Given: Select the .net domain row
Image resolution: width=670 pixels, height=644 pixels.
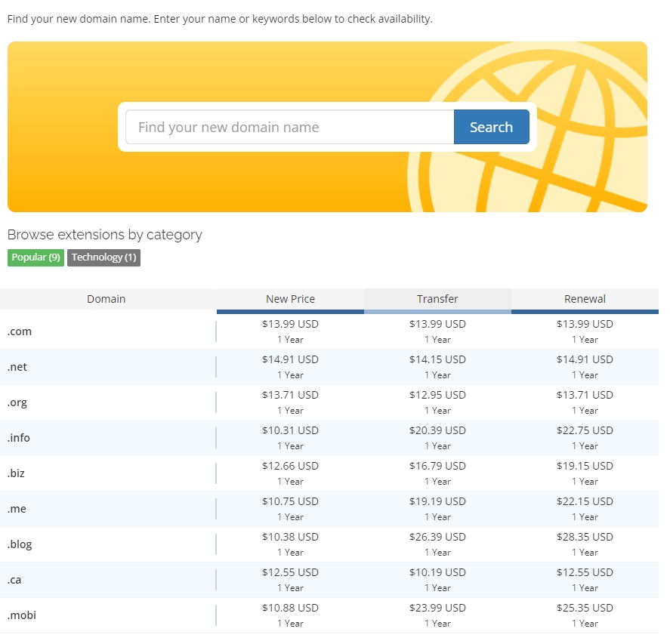Looking at the screenshot, I should click(x=18, y=367).
